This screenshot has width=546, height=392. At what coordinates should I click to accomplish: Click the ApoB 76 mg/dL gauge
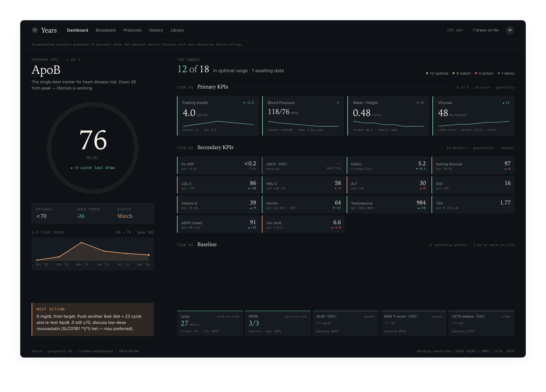[x=93, y=148]
